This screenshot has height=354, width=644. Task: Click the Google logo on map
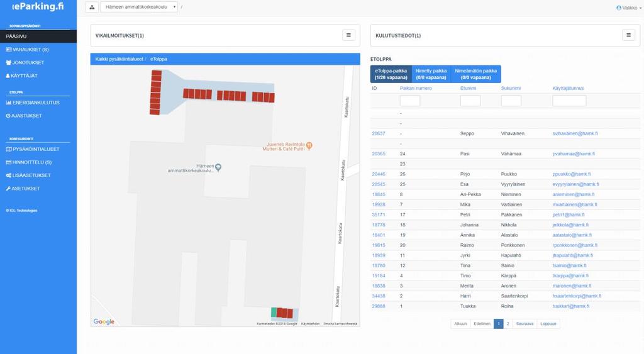click(x=104, y=321)
